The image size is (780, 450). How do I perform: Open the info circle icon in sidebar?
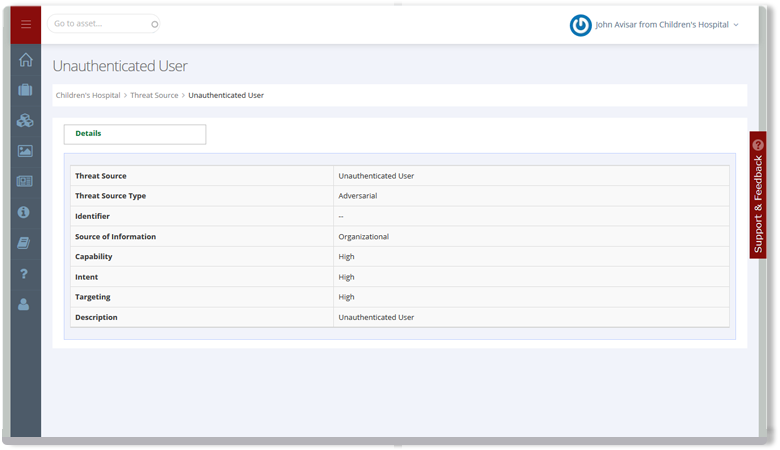(25, 212)
